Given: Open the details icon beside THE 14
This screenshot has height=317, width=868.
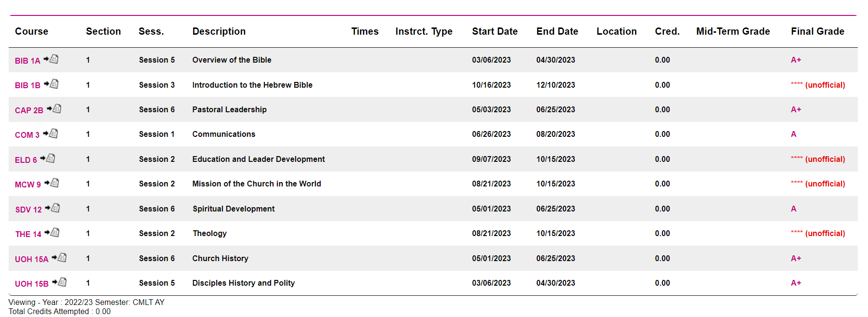Looking at the screenshot, I should pyautogui.click(x=52, y=233).
